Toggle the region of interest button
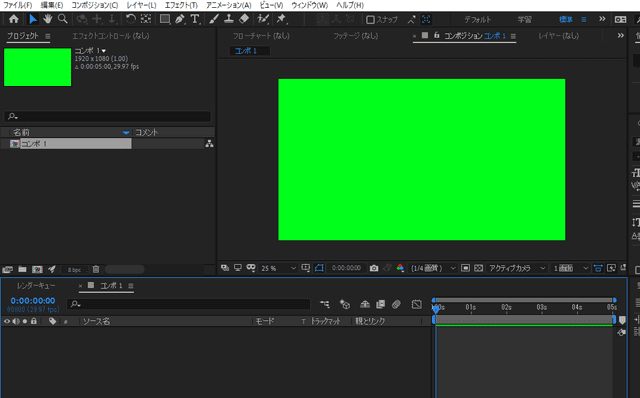Viewport: 640px width, 398px height. (465, 268)
